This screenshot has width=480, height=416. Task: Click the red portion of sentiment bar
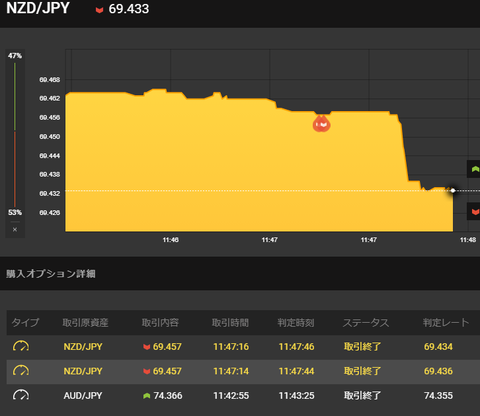[x=15, y=169]
